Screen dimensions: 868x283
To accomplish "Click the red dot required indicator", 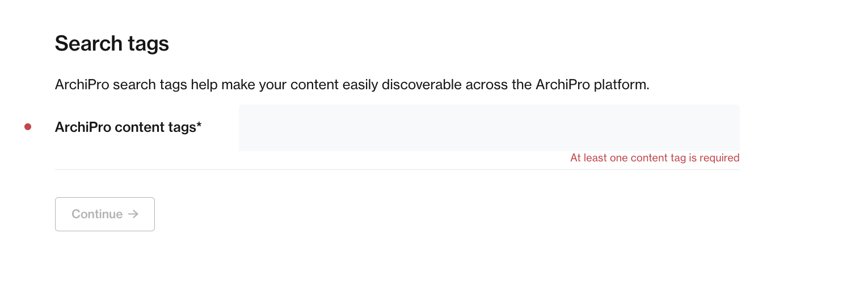I will click(x=28, y=127).
